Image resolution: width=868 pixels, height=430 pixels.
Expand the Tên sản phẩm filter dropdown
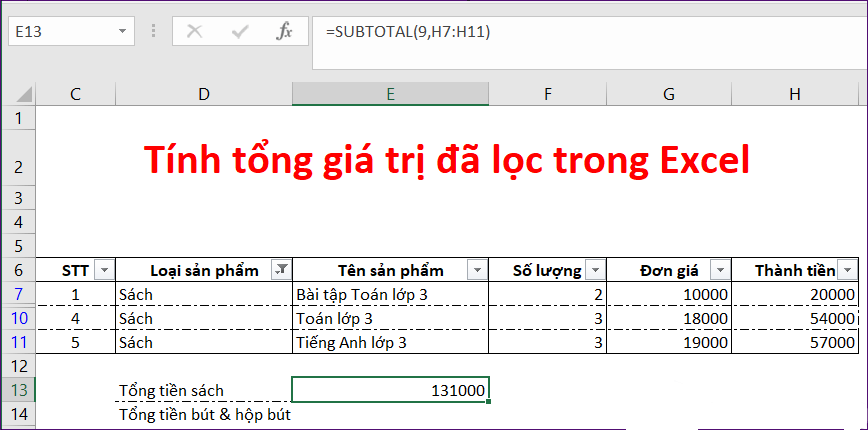(x=477, y=270)
